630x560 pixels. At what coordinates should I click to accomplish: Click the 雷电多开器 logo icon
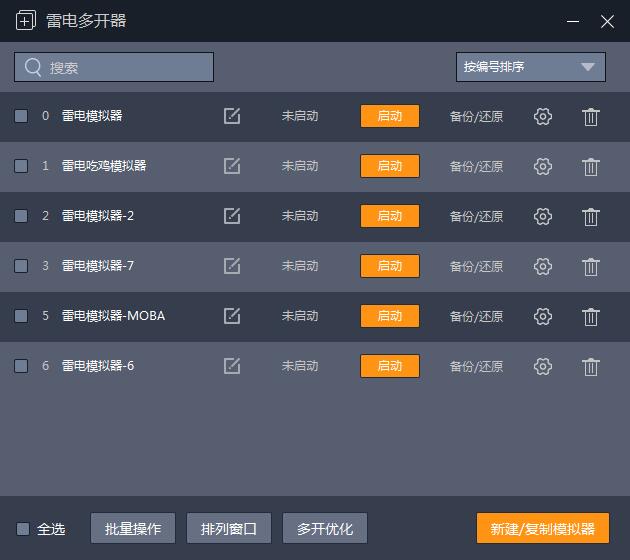[x=26, y=20]
